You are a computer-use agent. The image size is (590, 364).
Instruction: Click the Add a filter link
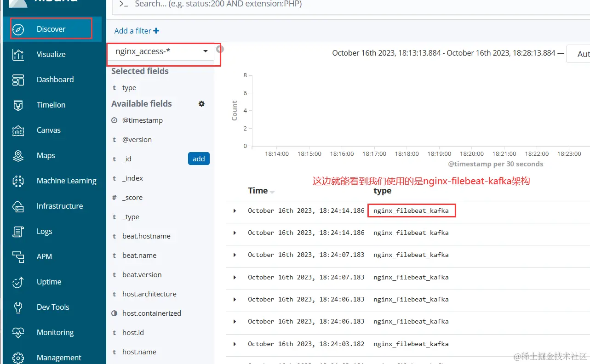pyautogui.click(x=137, y=31)
